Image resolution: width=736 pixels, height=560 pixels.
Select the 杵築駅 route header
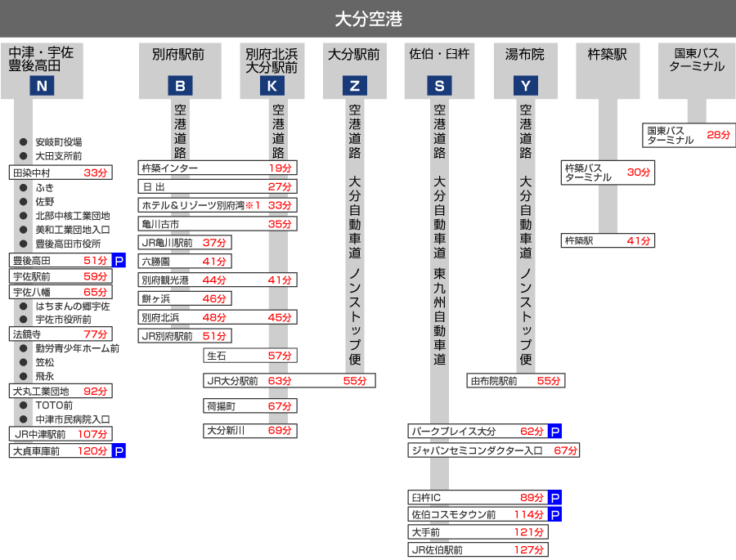pyautogui.click(x=608, y=71)
